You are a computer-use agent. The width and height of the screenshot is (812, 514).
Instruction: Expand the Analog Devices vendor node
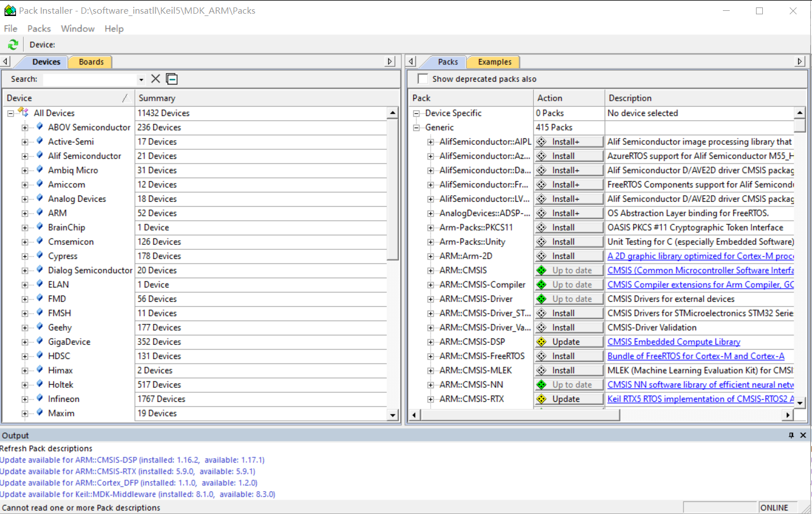pyautogui.click(x=25, y=199)
